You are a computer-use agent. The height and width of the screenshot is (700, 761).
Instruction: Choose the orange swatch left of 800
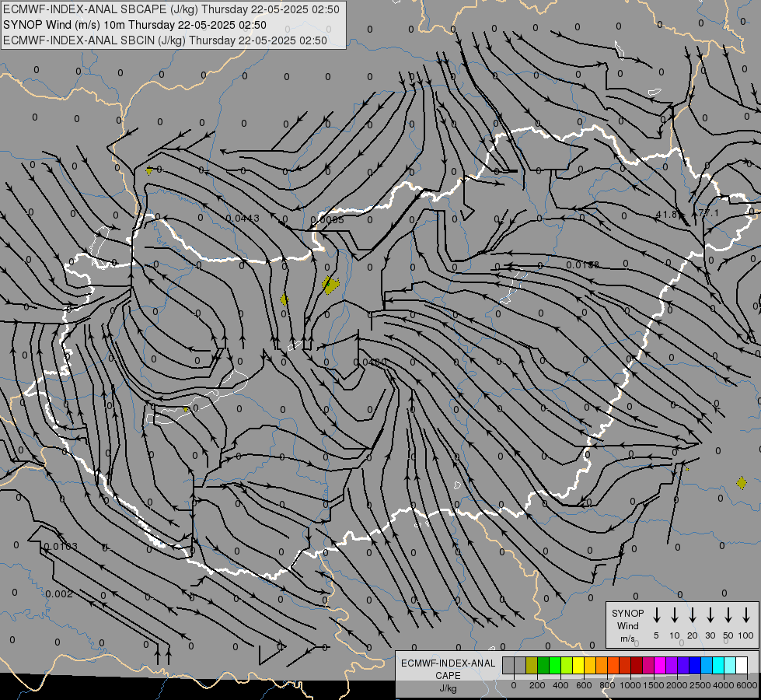602,666
